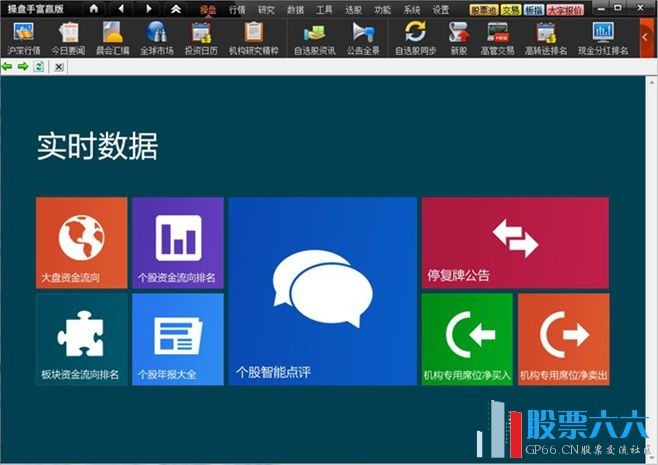Click the 现金分红排名 icon
The image size is (658, 465).
(603, 38)
